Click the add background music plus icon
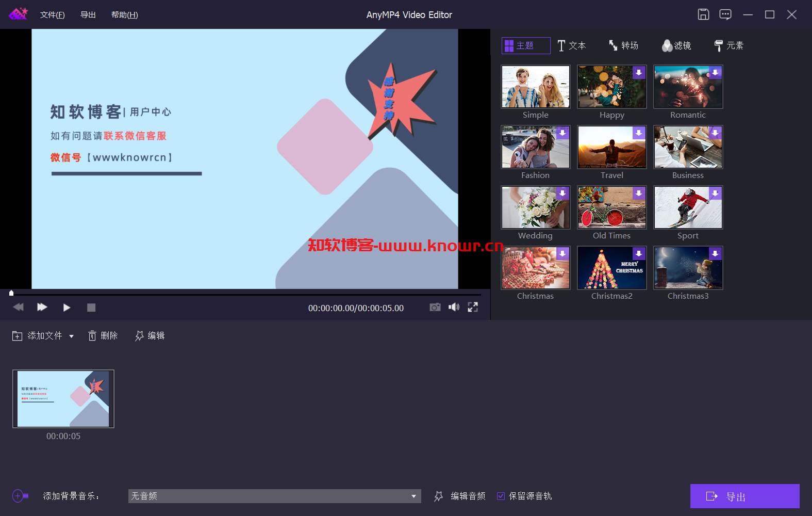This screenshot has height=516, width=812. pos(20,496)
